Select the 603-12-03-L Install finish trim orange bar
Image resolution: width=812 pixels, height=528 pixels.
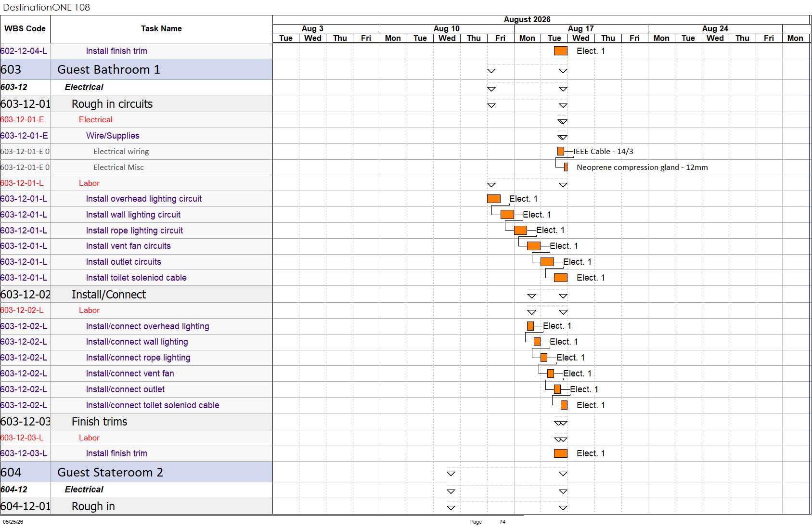coord(561,453)
